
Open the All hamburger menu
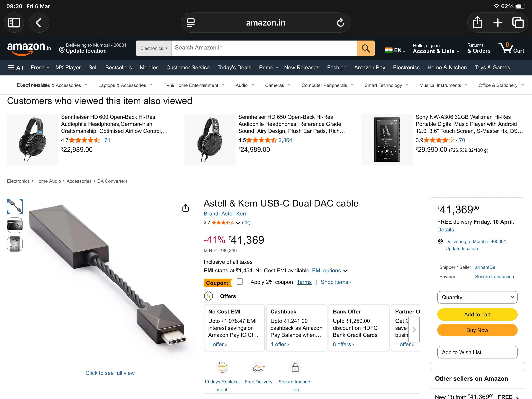(15, 68)
